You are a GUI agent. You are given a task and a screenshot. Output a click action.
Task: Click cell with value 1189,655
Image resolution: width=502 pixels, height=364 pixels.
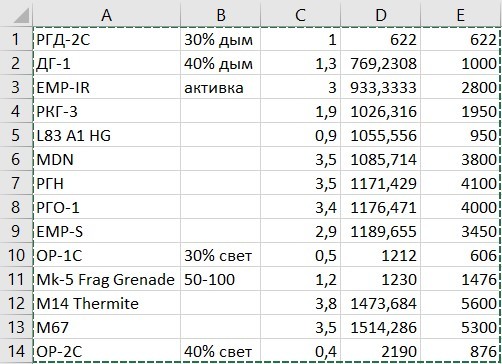380,231
